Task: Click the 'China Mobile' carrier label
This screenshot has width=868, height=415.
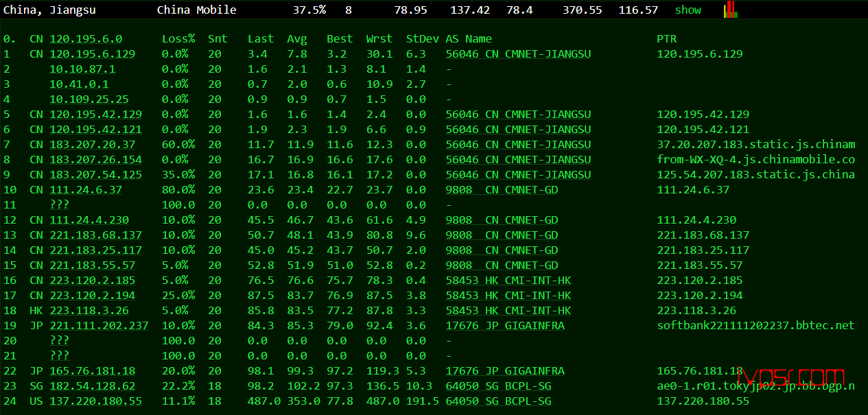Action: pos(197,10)
